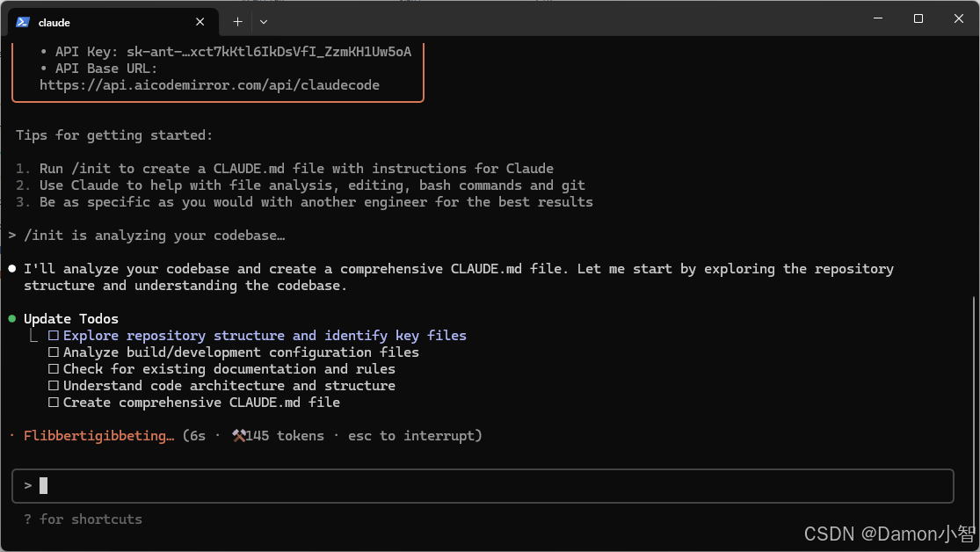Viewport: 980px width, 552px height.
Task: Click the PowerShell icon in the claude tab
Action: (23, 22)
